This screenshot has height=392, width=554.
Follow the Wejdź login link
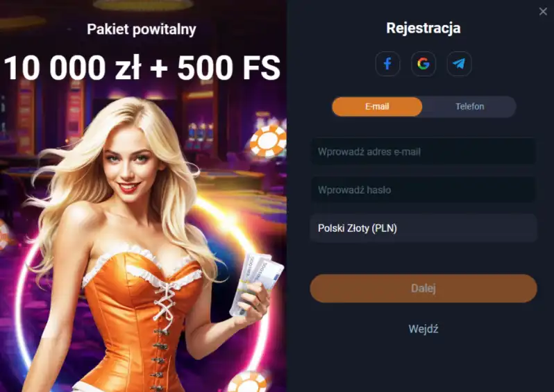tap(423, 329)
